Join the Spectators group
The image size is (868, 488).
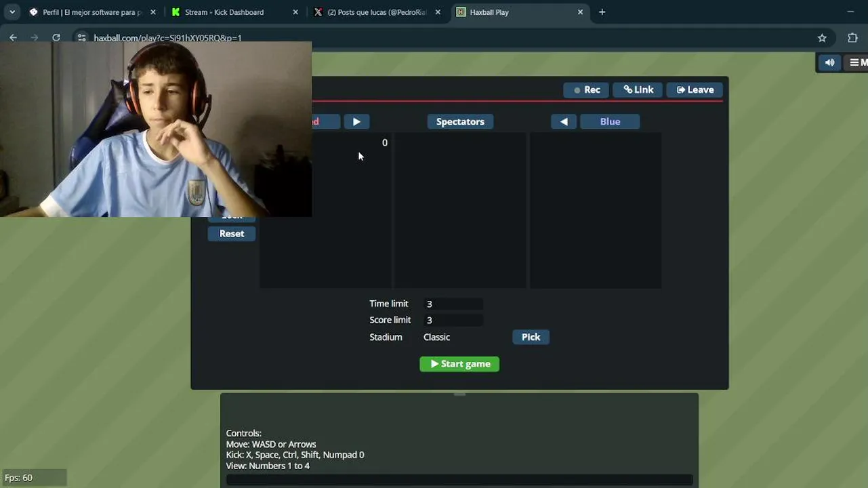click(460, 121)
